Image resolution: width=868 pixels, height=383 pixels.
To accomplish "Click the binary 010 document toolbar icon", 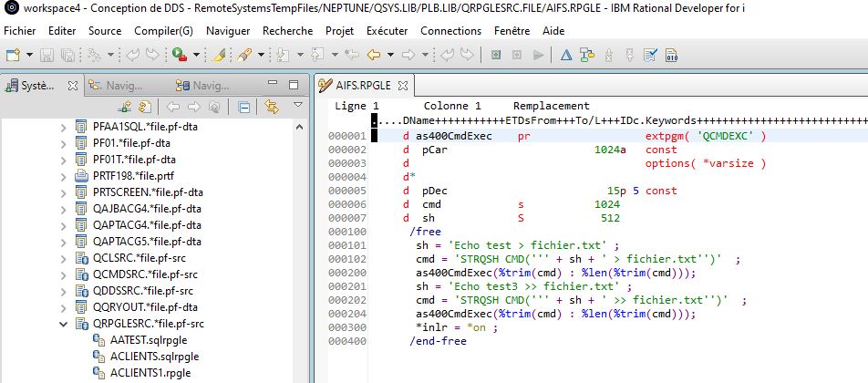I will tap(671, 55).
